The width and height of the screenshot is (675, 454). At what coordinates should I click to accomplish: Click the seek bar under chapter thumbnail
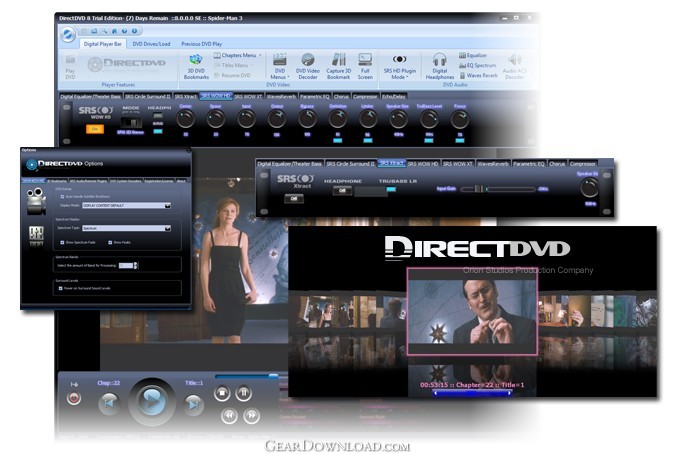[x=472, y=392]
